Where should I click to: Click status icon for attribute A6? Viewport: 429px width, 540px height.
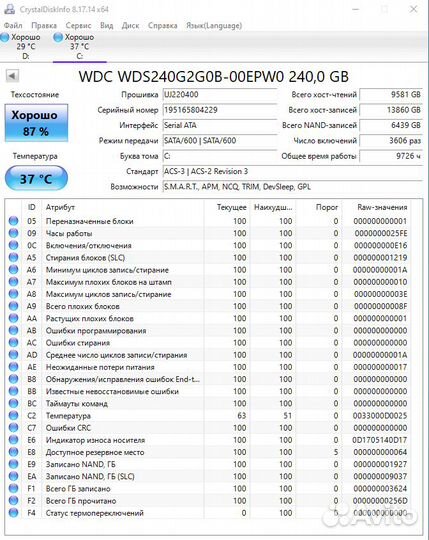(x=13, y=270)
